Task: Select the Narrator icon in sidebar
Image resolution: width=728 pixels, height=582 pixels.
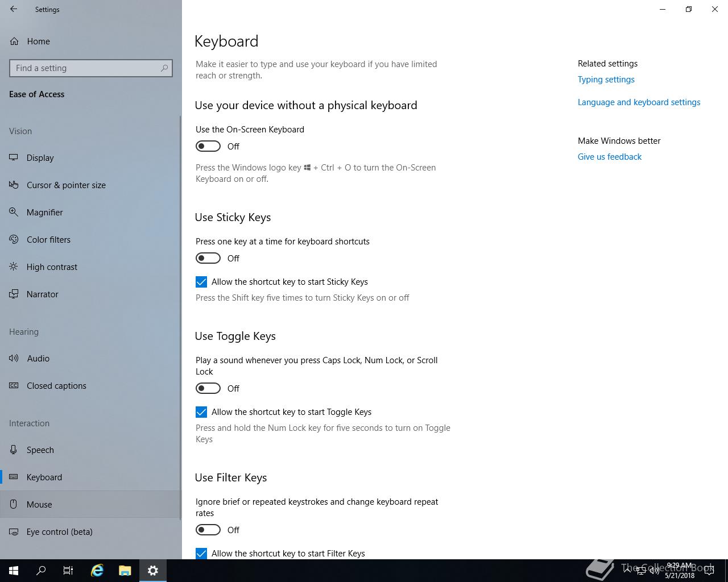Action: tap(14, 294)
